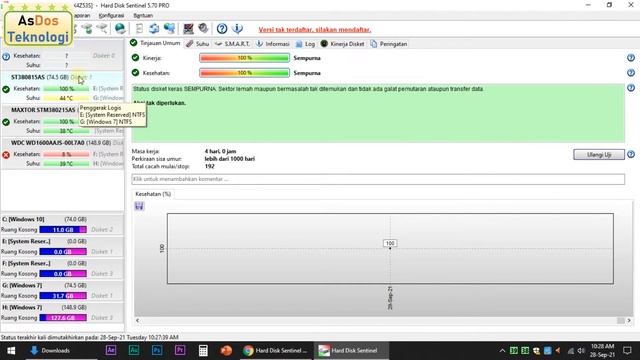The image size is (640, 360).
Task: Click the save icon above the health graph
Action: tap(139, 206)
